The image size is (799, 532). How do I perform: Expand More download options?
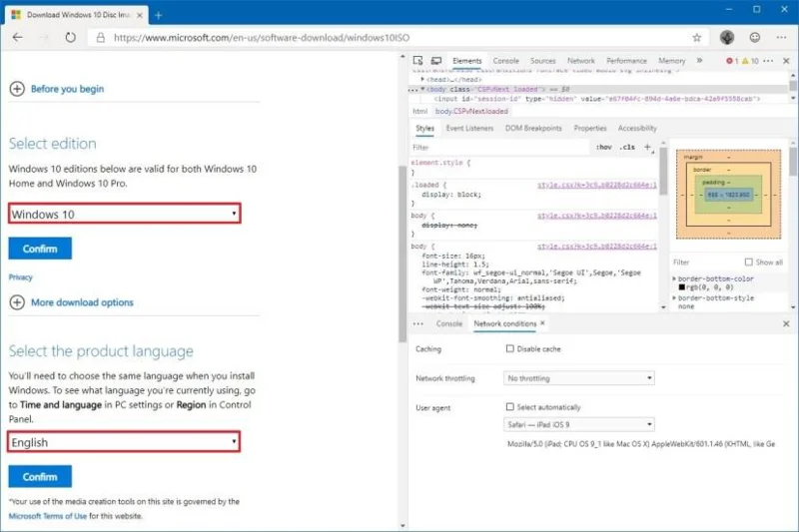click(x=71, y=302)
